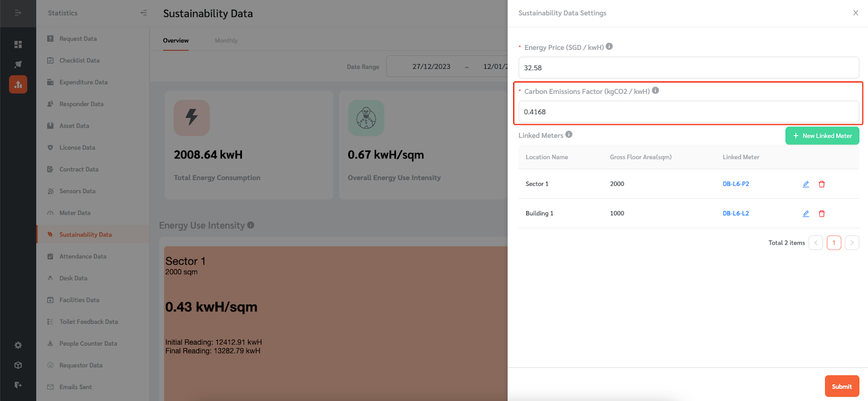Viewport: 868px width, 401px height.
Task: Open Meter Data in the sidebar
Action: 75,213
